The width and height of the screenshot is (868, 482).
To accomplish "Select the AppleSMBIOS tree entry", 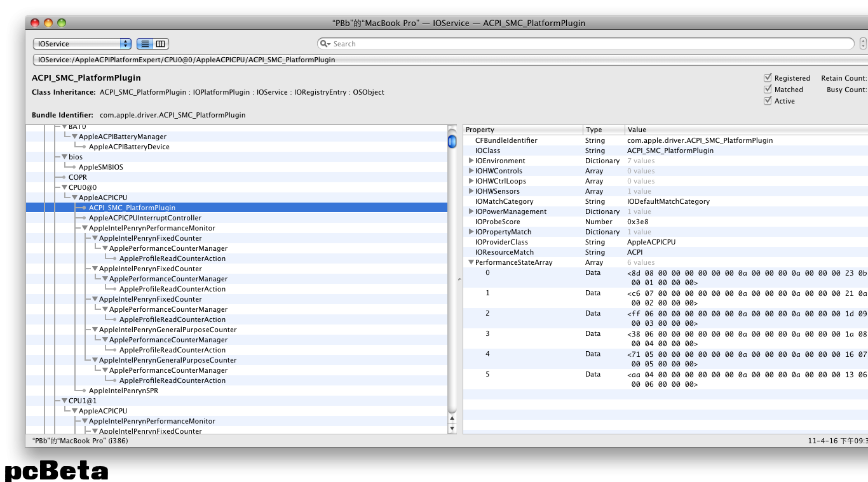I will (101, 167).
